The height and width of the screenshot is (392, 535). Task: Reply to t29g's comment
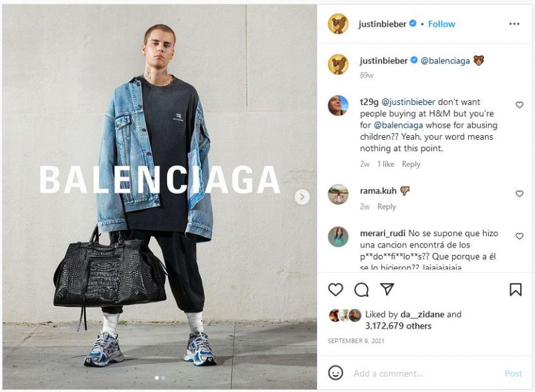coord(411,164)
